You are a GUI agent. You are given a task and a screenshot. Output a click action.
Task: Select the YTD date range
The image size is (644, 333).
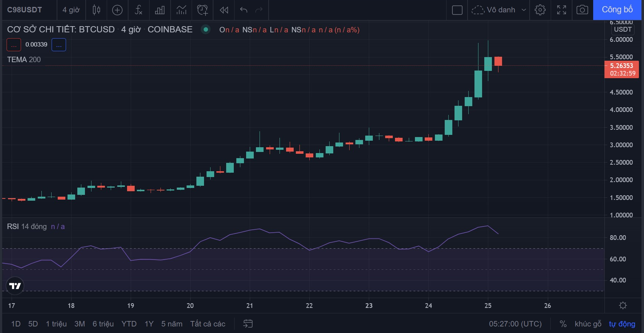point(129,324)
